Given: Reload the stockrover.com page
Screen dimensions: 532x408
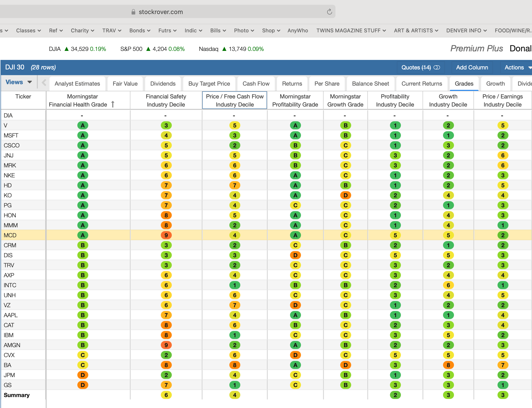Looking at the screenshot, I should point(329,12).
